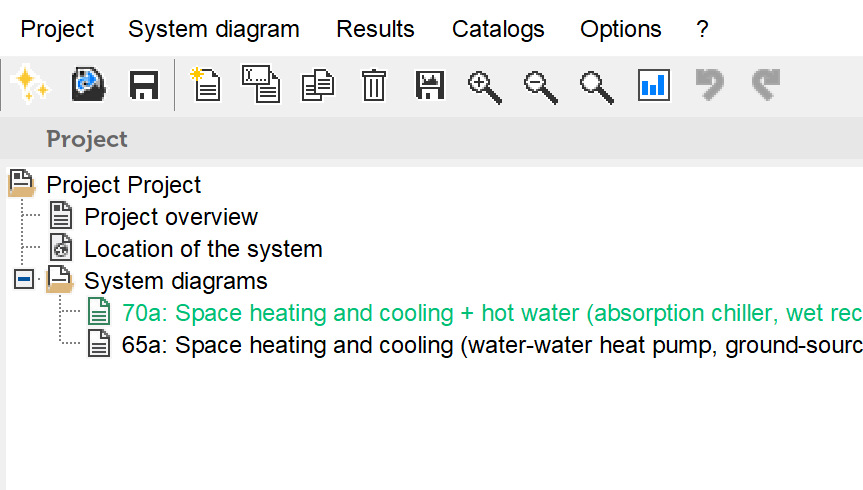The image size is (863, 490).
Task: Open the blue bar chart results icon
Action: pos(653,86)
